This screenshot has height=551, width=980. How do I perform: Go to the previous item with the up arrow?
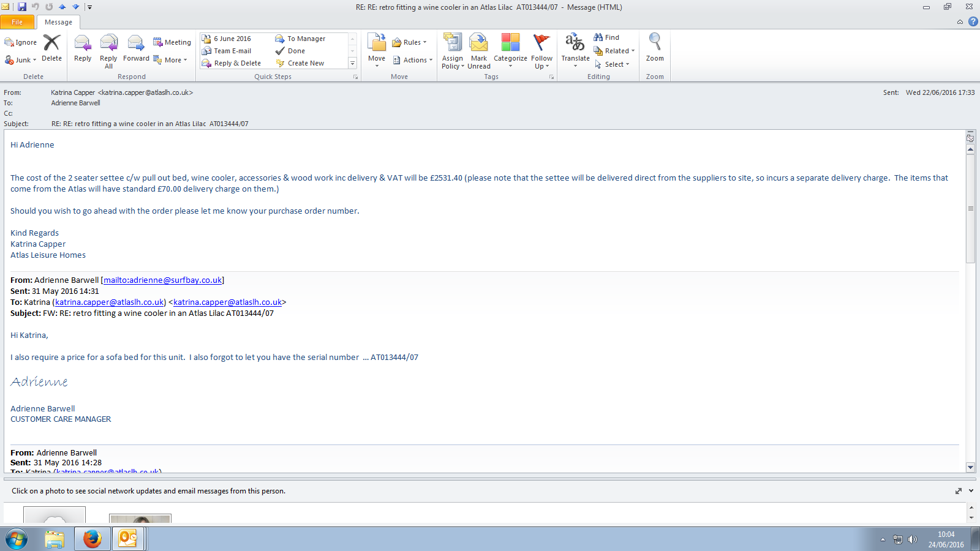(x=62, y=7)
